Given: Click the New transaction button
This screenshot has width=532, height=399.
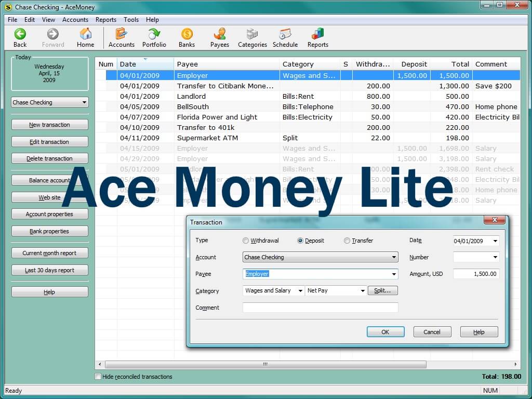Looking at the screenshot, I should 50,125.
